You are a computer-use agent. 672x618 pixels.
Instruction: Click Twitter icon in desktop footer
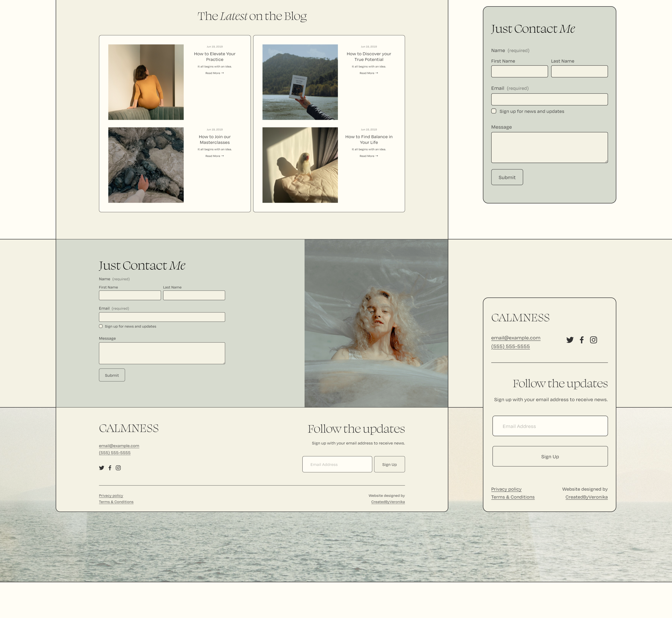click(102, 468)
